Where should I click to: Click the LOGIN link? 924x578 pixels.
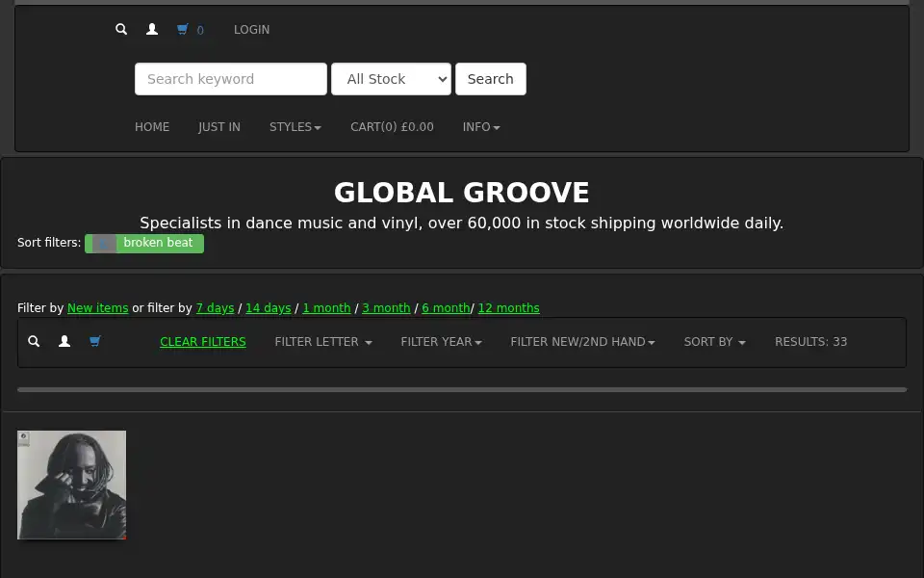point(251,30)
